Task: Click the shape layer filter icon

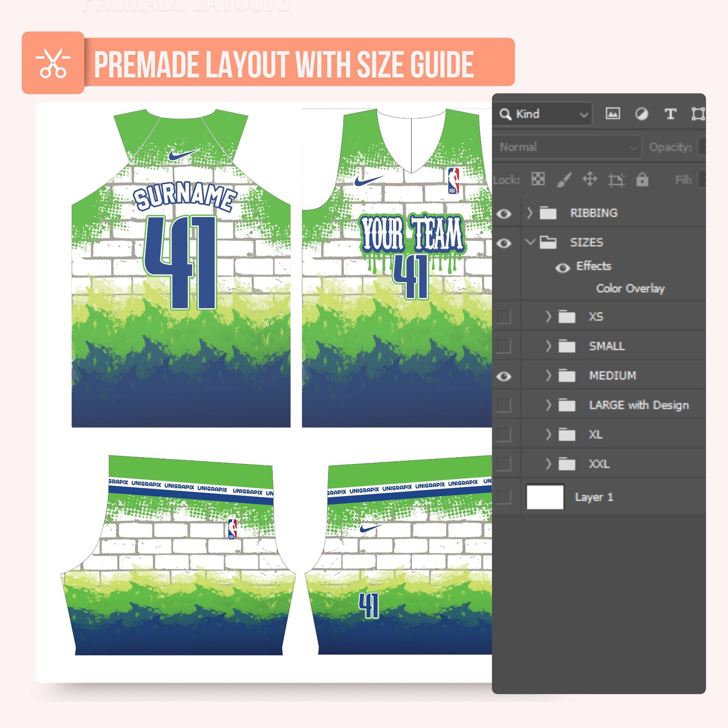Action: tap(698, 114)
